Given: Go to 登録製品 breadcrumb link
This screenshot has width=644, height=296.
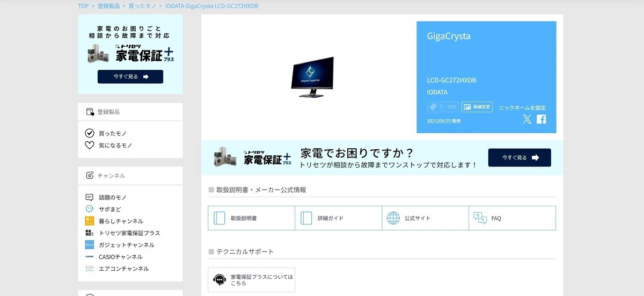Looking at the screenshot, I should [x=109, y=6].
